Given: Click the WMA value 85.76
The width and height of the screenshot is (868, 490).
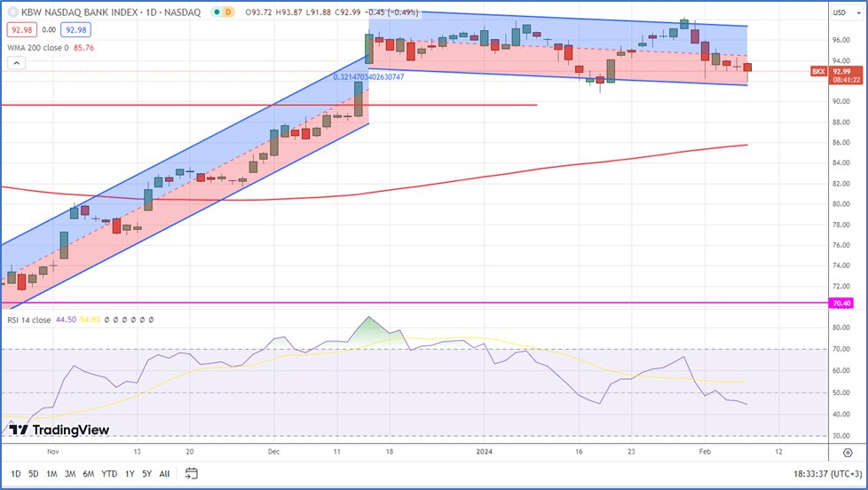Looking at the screenshot, I should coord(83,48).
